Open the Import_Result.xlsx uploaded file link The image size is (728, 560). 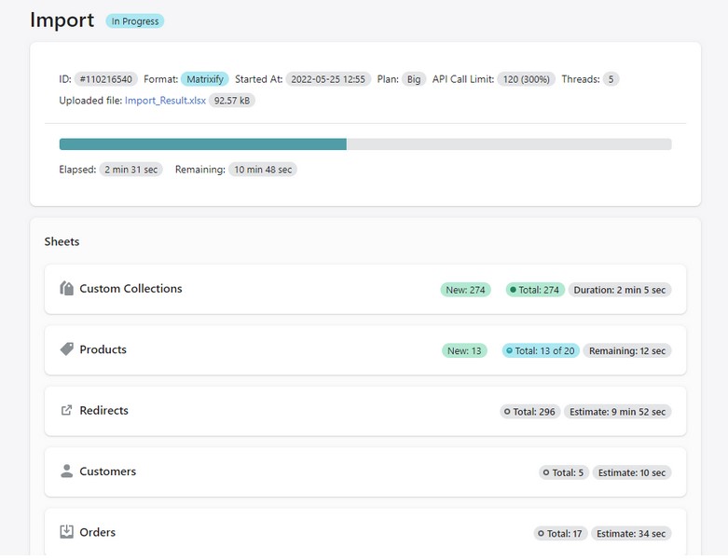pyautogui.click(x=165, y=101)
